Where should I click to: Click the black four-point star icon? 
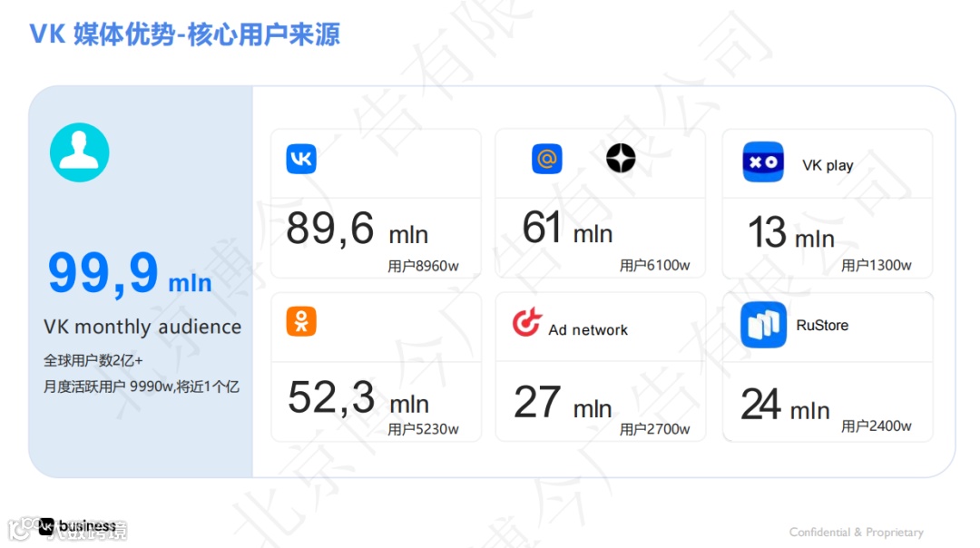pos(621,158)
